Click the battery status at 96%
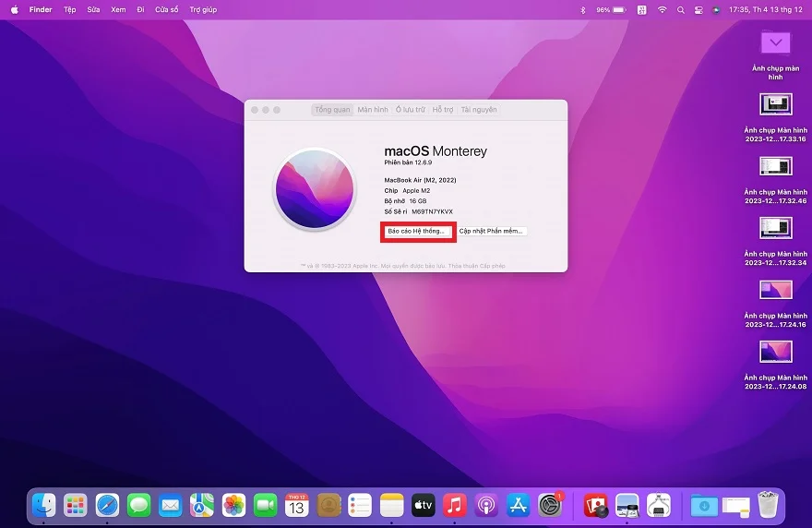This screenshot has height=528, width=812. [611, 10]
